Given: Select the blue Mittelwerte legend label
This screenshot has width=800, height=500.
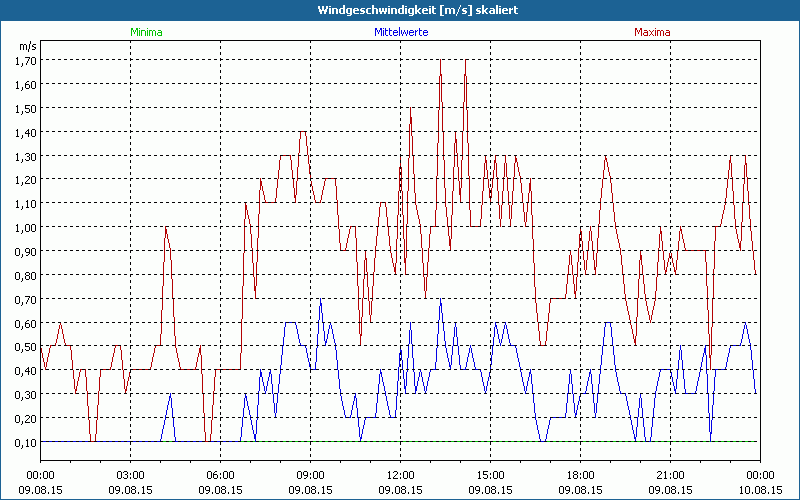Looking at the screenshot, I should (402, 32).
